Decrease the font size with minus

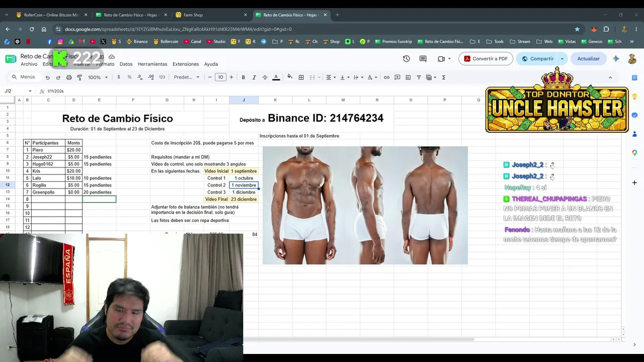210,77
